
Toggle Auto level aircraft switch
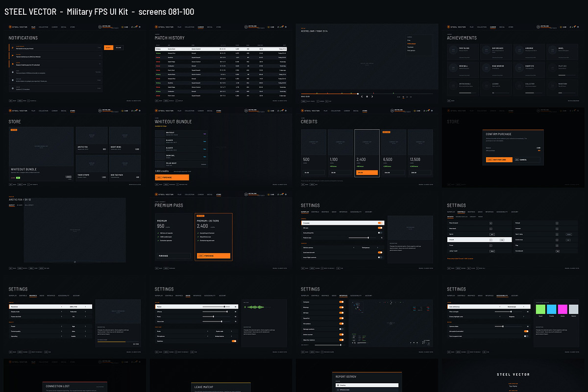[x=380, y=252]
